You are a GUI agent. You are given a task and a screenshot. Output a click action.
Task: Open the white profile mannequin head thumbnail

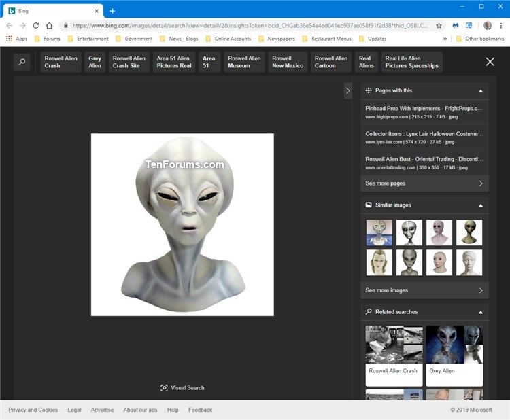point(469,262)
